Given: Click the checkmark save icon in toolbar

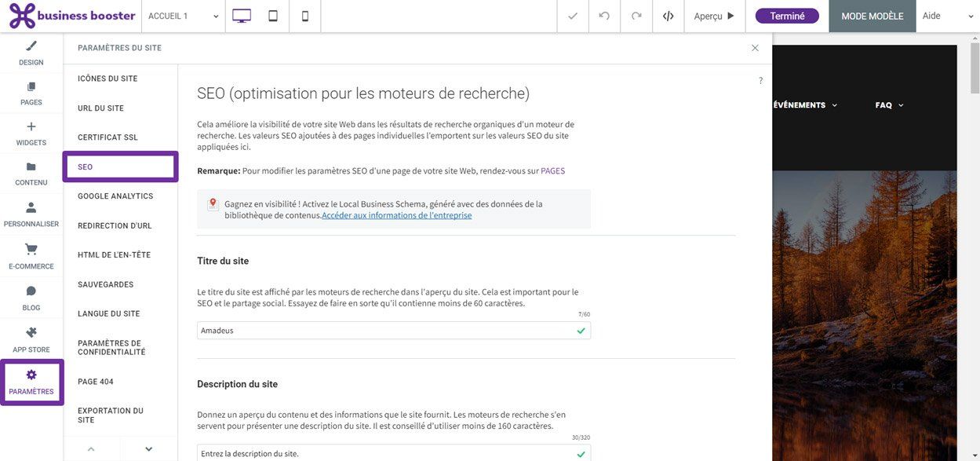Looking at the screenshot, I should 573,16.
